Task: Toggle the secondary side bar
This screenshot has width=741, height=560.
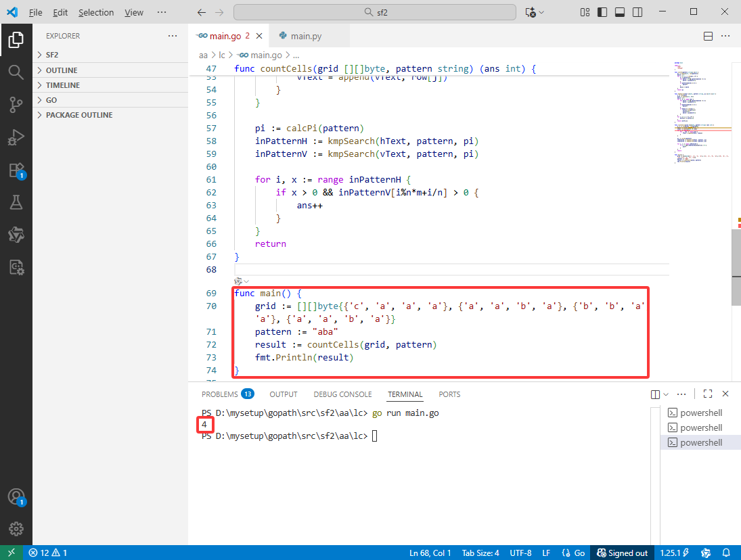Action: pos(637,12)
